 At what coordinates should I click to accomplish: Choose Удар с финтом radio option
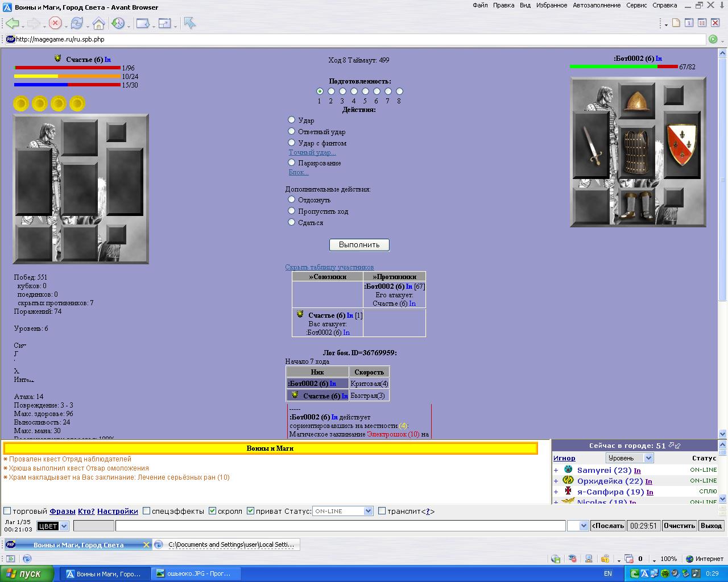pyautogui.click(x=292, y=143)
